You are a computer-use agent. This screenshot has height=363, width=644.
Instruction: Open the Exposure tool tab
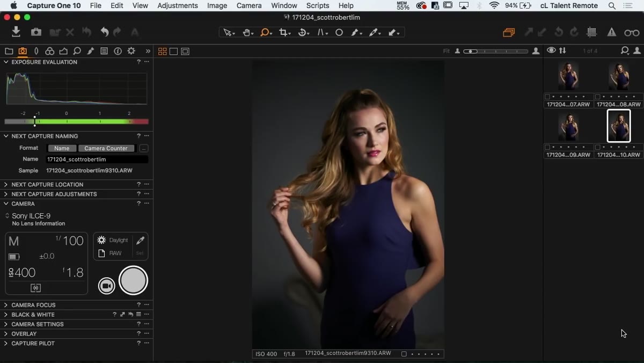coord(63,51)
